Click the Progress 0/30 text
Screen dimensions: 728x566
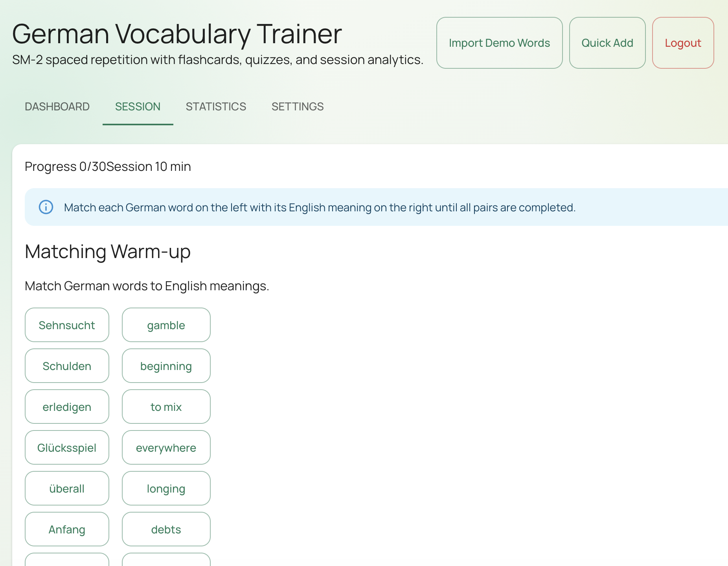(x=66, y=167)
